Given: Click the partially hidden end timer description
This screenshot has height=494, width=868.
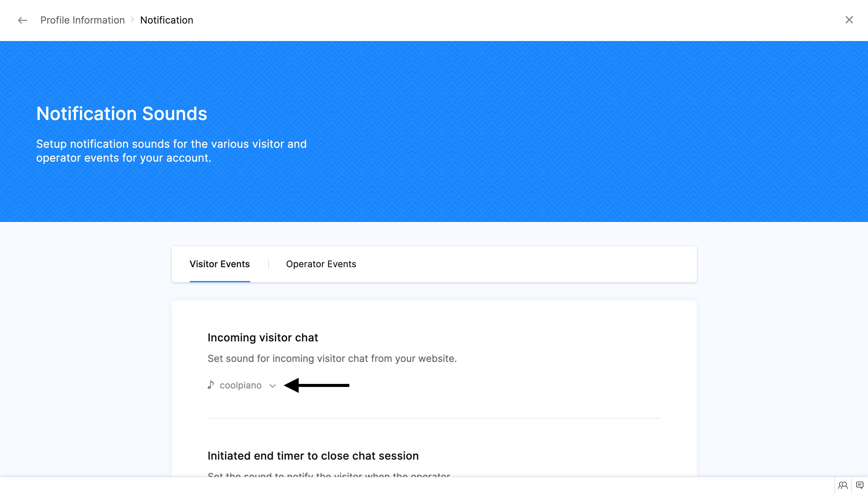Looking at the screenshot, I should [x=329, y=474].
